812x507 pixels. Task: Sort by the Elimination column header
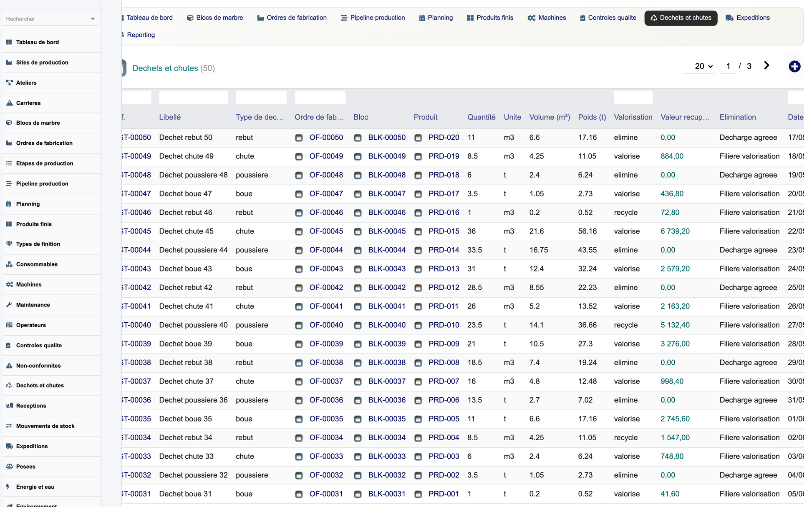click(x=738, y=118)
